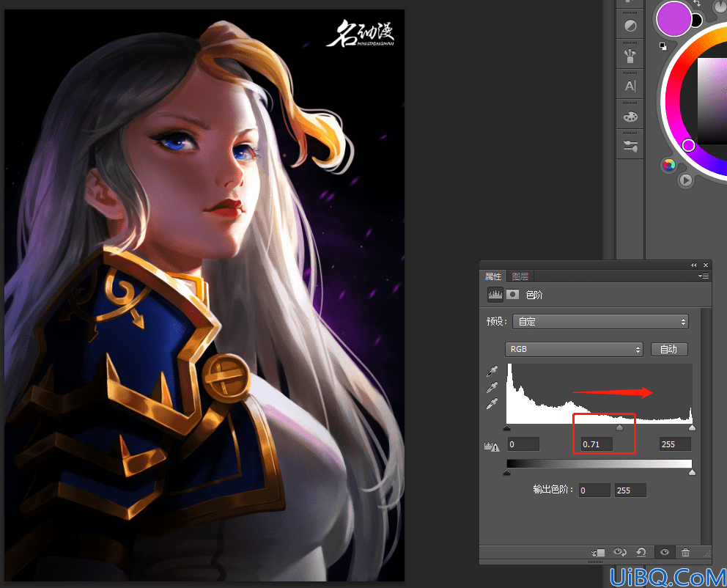Open the color wheel mode icon
727x588 pixels.
[668, 165]
